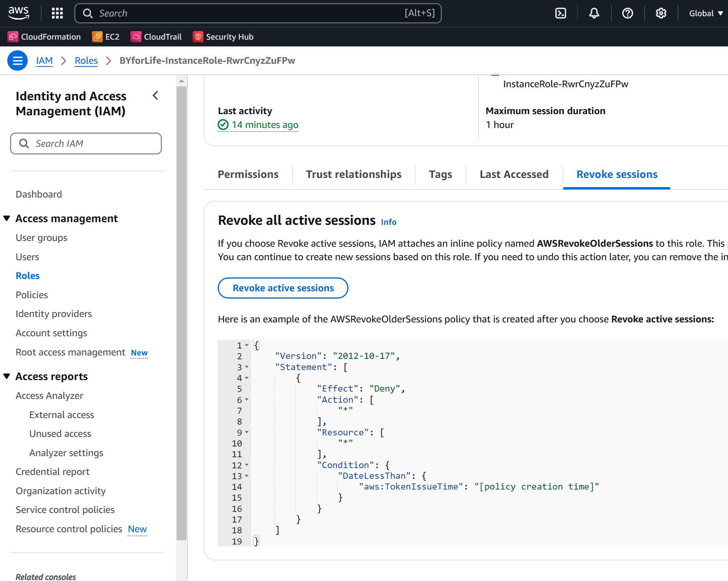Image resolution: width=728 pixels, height=581 pixels.
Task: Click the Search IAM input field
Action: coord(86,144)
